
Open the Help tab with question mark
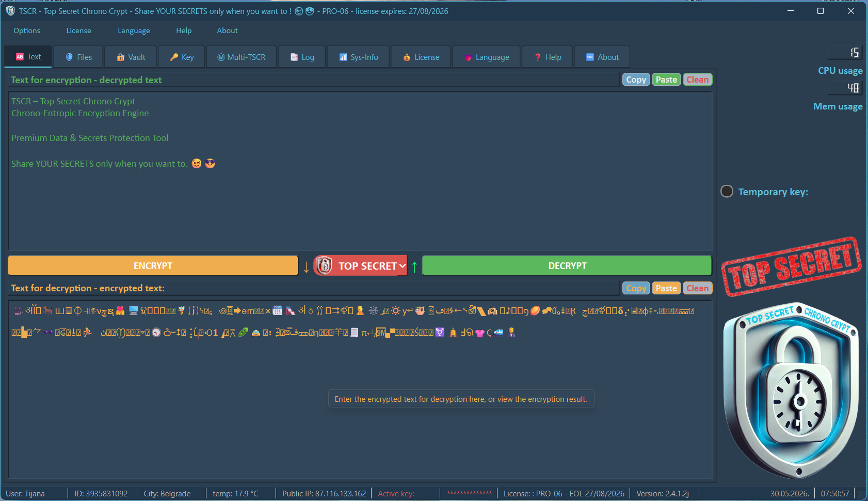pyautogui.click(x=548, y=57)
